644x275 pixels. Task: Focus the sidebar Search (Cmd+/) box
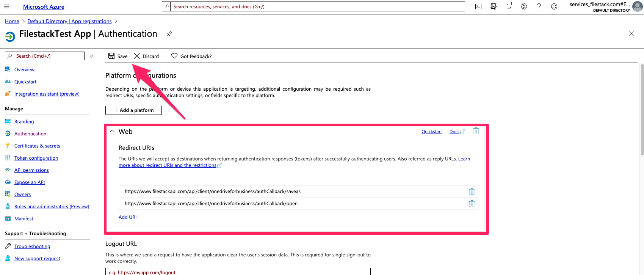tap(45, 56)
